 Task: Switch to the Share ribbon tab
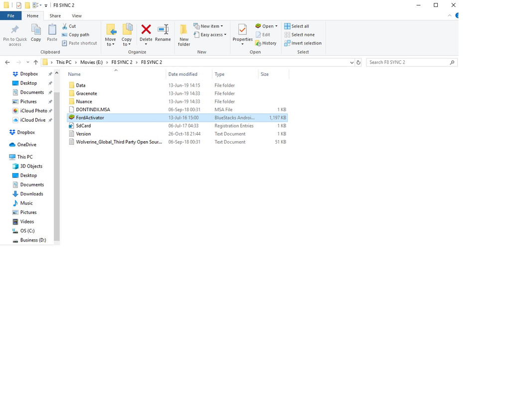click(55, 15)
